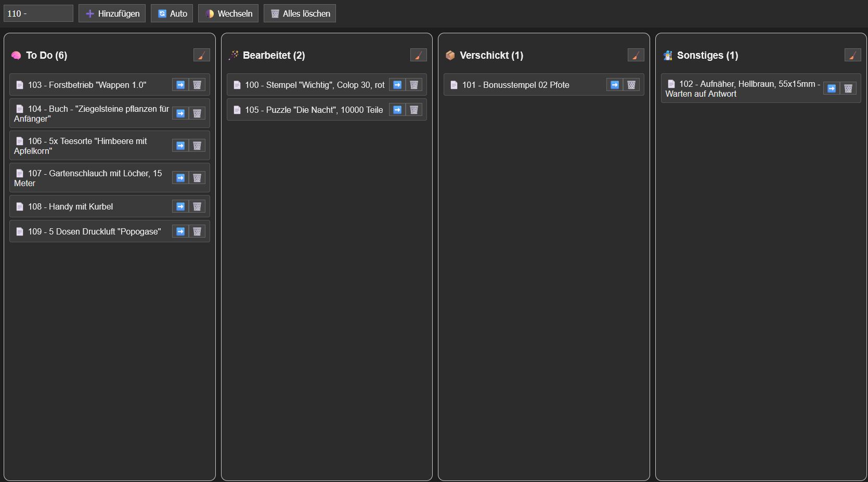Image resolution: width=868 pixels, height=482 pixels.
Task: Delete task 106 Teesorte Himbeere
Action: 197,146
